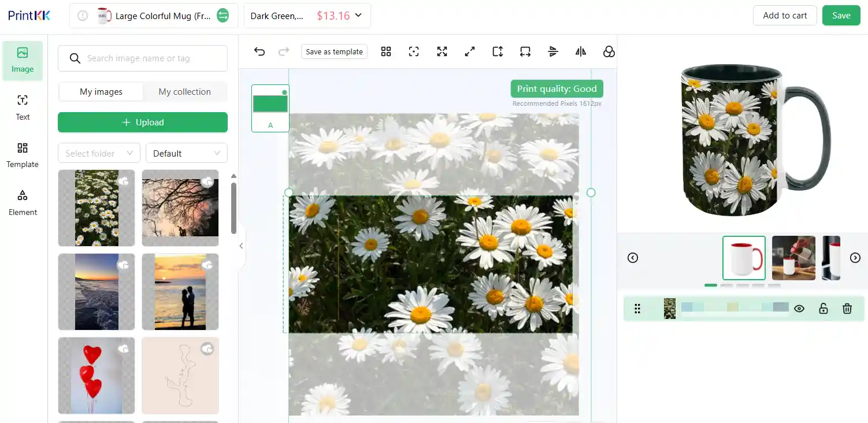
Task: Redo the last undone action
Action: click(x=284, y=51)
